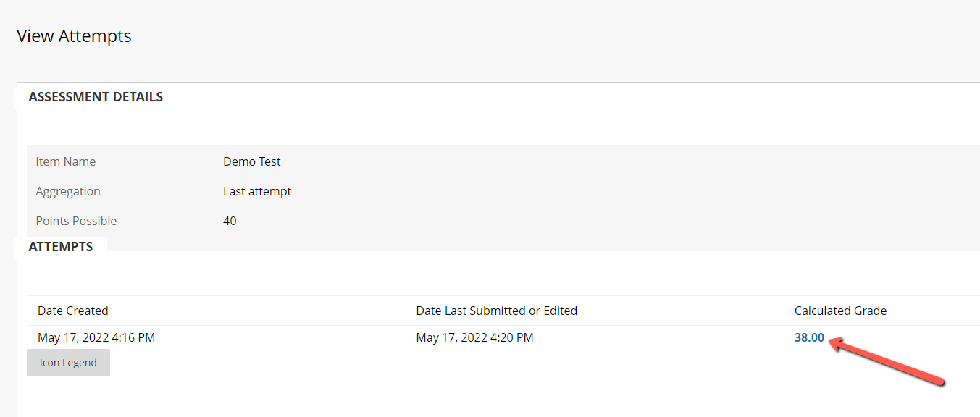Click the May 17, 2022 4:16 PM creation date
Viewport: 980px width, 417px height.
tap(96, 337)
